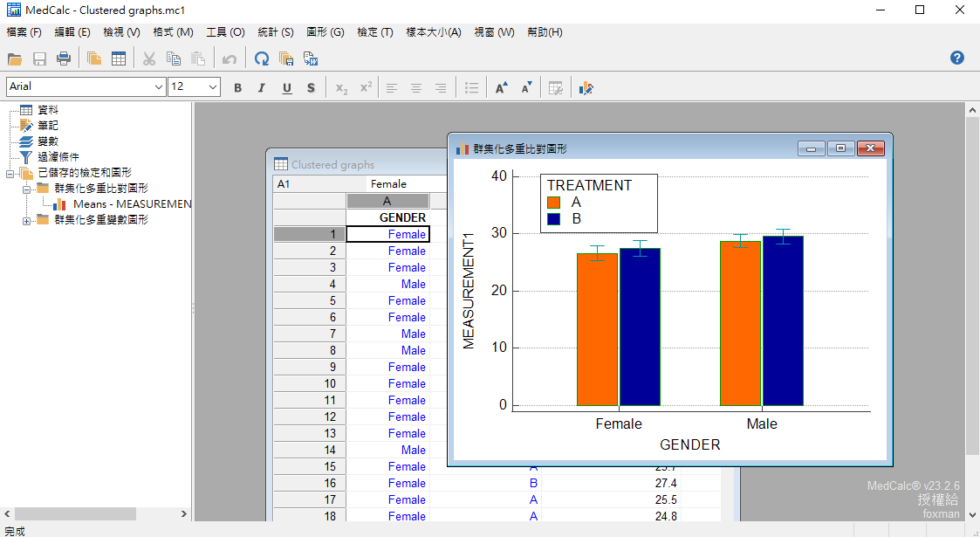Open the 檢定 (T) menu
The height and width of the screenshot is (537, 980).
click(x=375, y=32)
